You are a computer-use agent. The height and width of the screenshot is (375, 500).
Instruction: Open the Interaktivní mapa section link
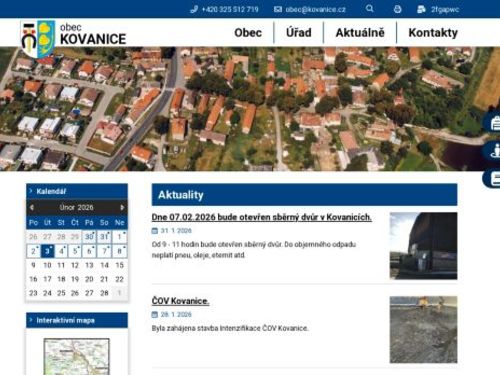coord(66,320)
